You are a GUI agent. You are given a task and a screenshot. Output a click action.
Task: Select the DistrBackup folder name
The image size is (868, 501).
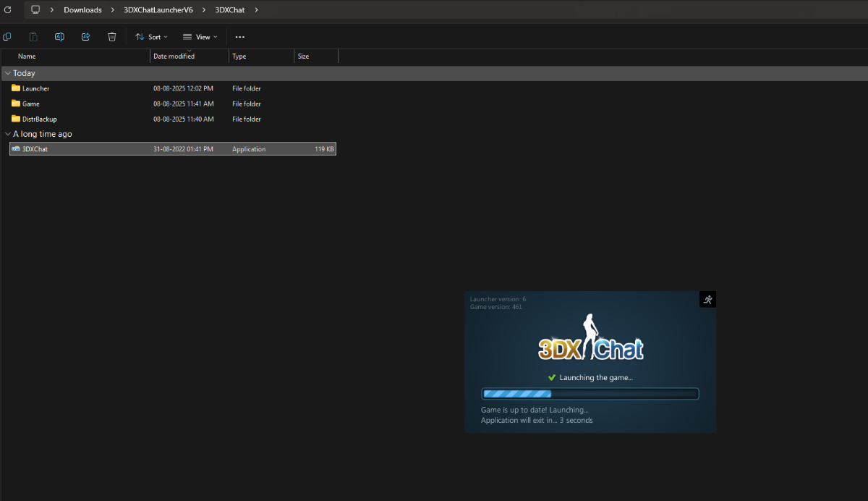click(x=40, y=119)
